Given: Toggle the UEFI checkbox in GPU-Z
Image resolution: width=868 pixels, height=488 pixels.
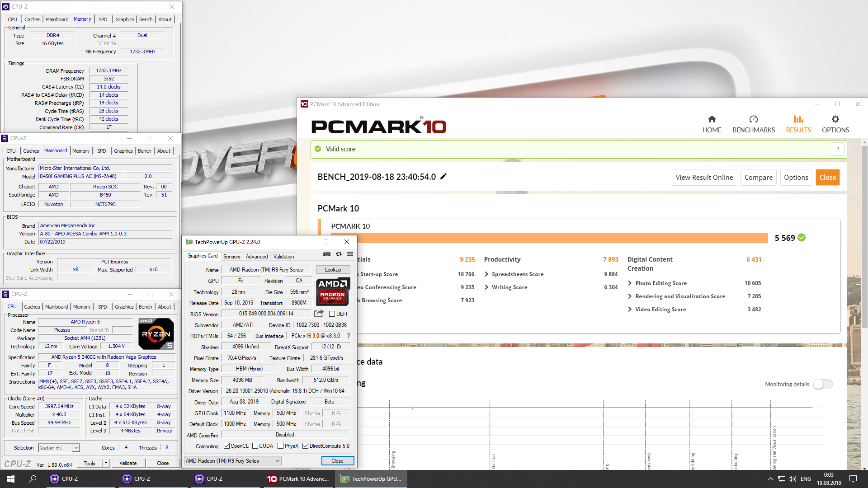Looking at the screenshot, I should pos(332,314).
